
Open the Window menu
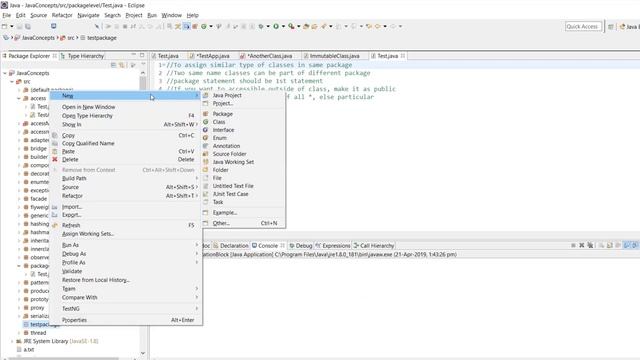171,15
